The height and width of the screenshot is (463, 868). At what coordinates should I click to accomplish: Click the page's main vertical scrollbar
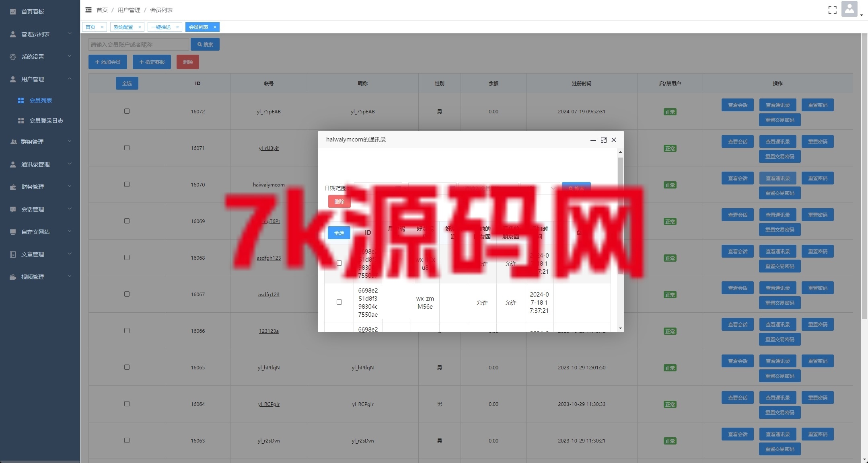pos(864,177)
